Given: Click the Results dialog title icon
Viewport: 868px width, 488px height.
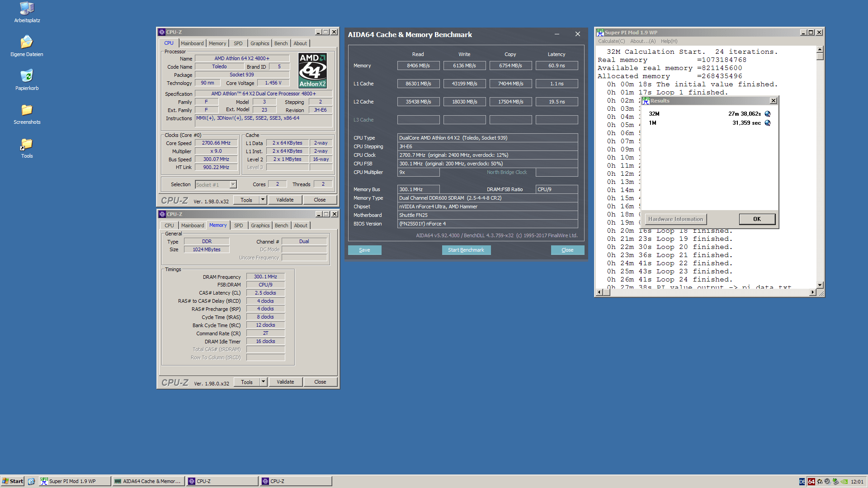Looking at the screenshot, I should (646, 101).
